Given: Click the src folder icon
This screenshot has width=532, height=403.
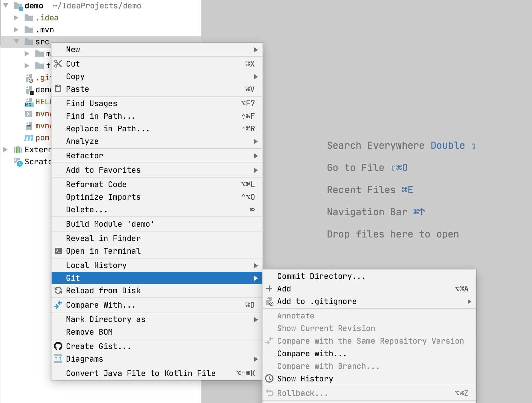Looking at the screenshot, I should (x=29, y=41).
